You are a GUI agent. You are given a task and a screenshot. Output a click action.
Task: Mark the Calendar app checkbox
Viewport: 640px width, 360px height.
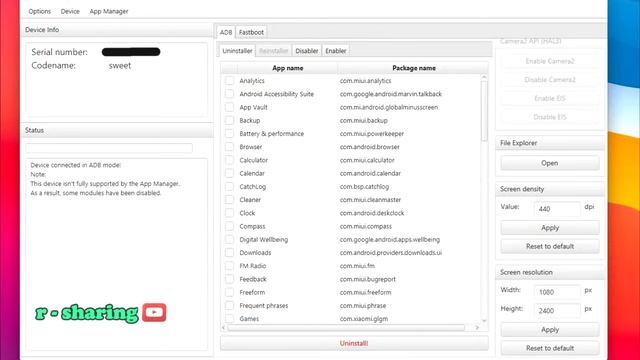pyautogui.click(x=229, y=173)
